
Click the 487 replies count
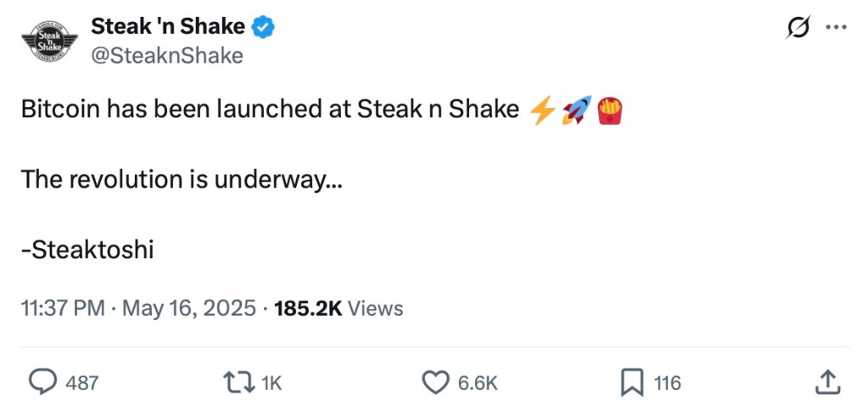pos(81,384)
